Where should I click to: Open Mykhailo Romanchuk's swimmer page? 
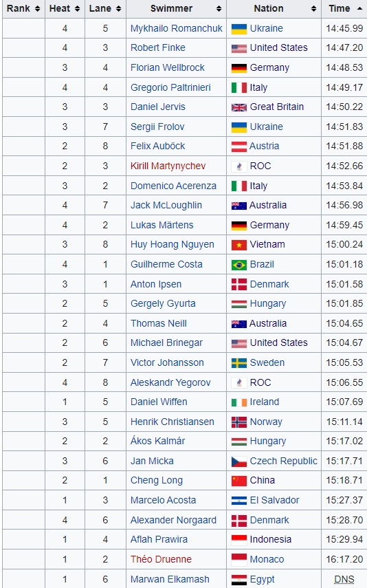tap(176, 28)
